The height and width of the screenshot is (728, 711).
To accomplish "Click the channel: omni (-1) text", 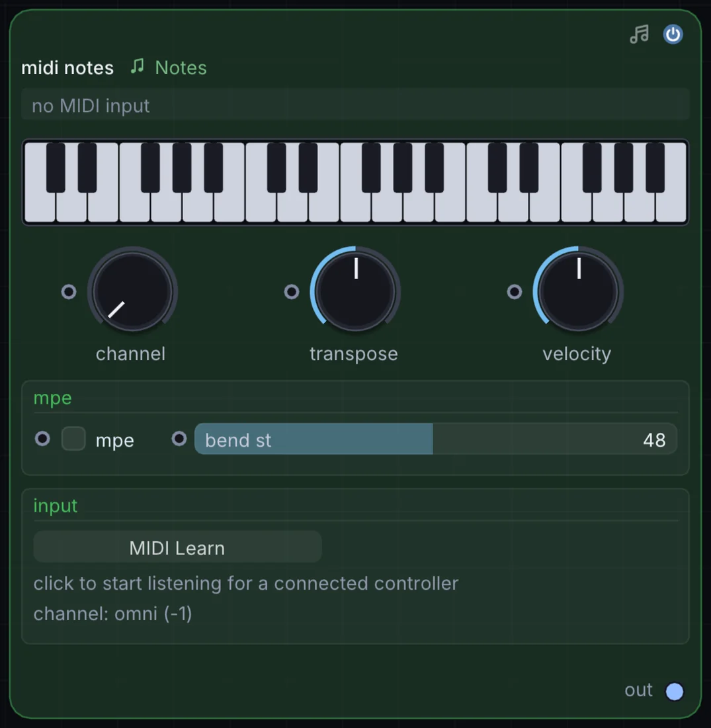I will pyautogui.click(x=113, y=614).
